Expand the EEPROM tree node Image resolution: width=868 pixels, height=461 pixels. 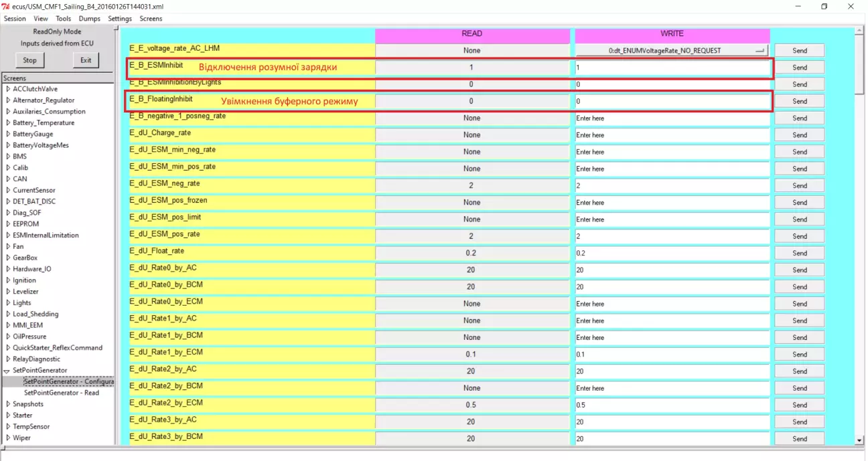pyautogui.click(x=7, y=224)
